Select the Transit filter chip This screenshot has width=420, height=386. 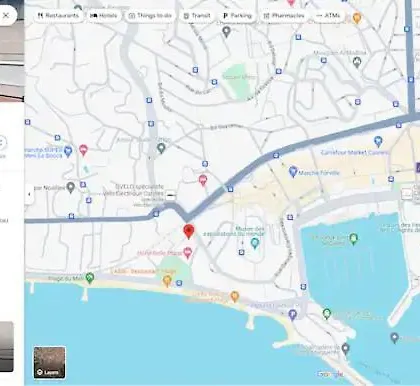click(x=197, y=15)
